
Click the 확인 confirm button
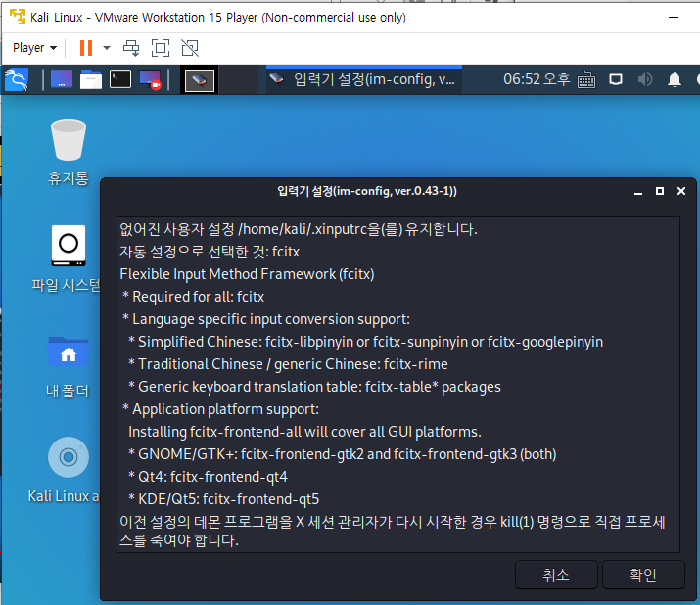[x=643, y=575]
